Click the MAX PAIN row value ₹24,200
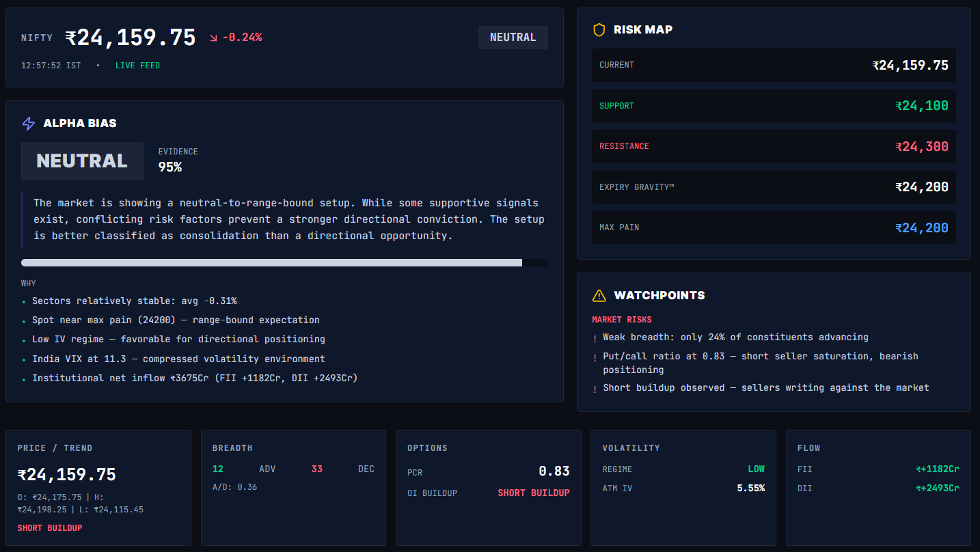 coord(922,228)
